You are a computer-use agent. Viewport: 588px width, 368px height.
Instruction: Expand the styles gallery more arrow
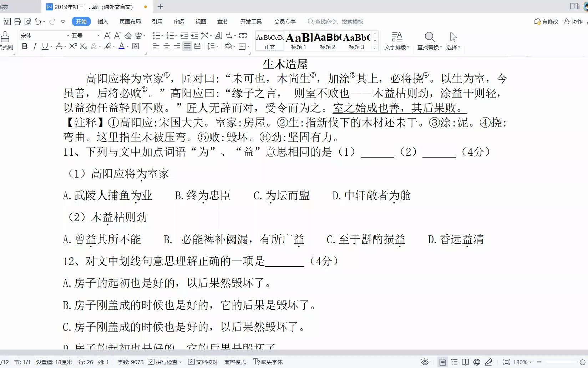[375, 48]
